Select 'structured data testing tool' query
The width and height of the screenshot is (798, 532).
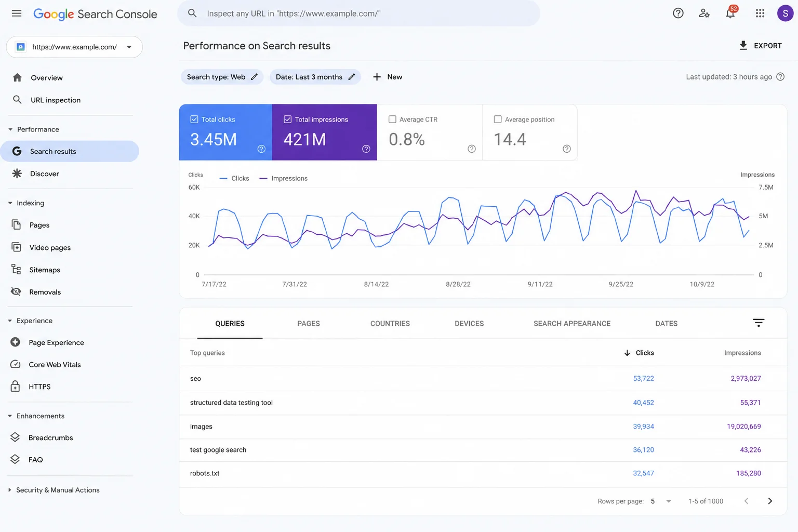click(483, 403)
